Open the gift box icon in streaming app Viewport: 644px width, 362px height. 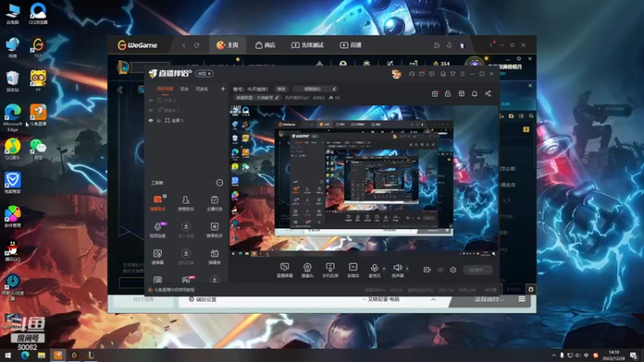click(435, 93)
